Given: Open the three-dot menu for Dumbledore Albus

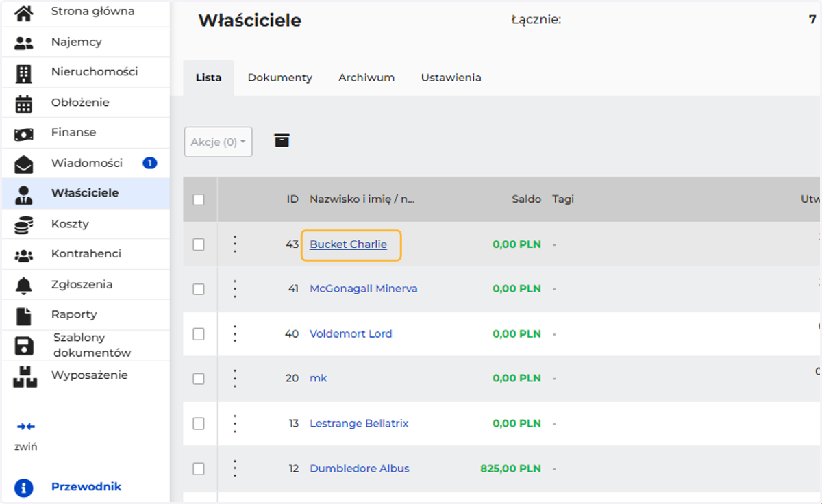Looking at the screenshot, I should pos(235,468).
